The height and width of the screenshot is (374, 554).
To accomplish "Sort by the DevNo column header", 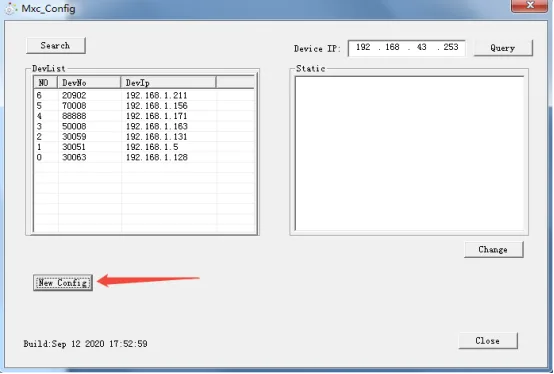I will tap(89, 83).
